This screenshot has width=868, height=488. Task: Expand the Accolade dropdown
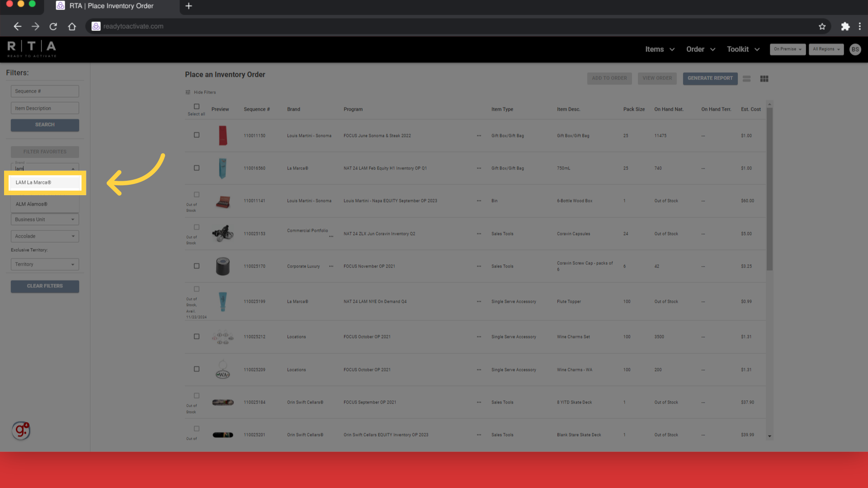pos(45,236)
